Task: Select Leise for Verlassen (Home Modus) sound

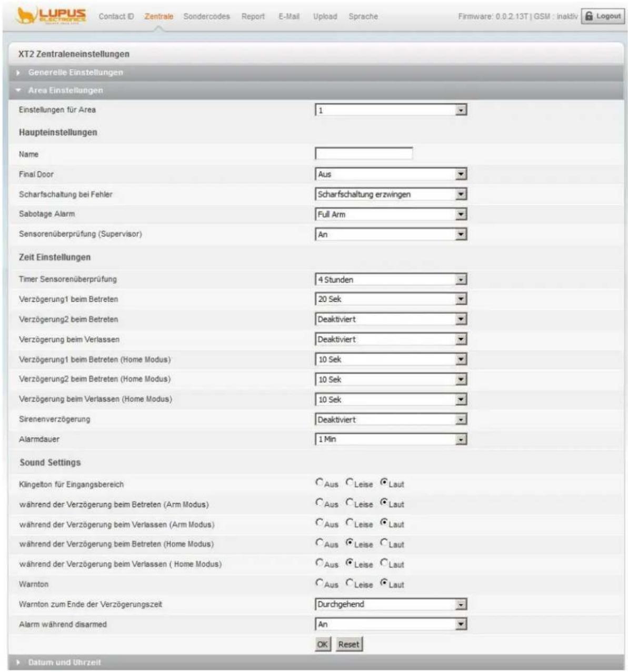Action: point(350,562)
